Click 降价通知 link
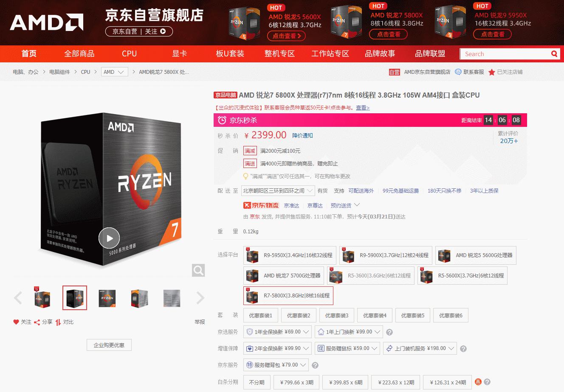This screenshot has height=392, width=564. (x=302, y=136)
